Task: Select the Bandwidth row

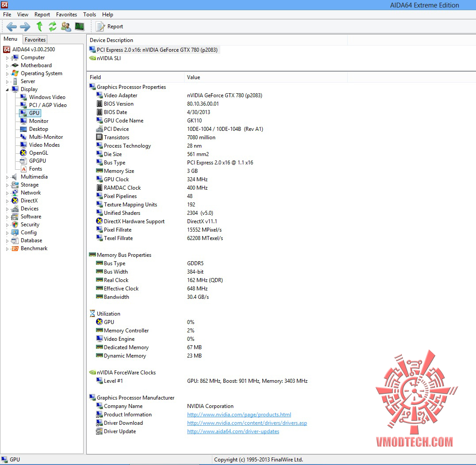Action: point(217,297)
